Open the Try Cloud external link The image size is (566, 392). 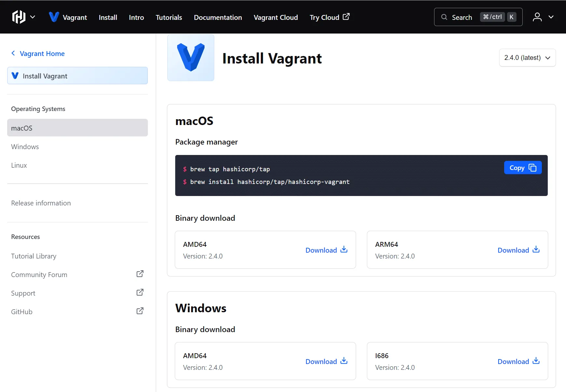pos(330,17)
